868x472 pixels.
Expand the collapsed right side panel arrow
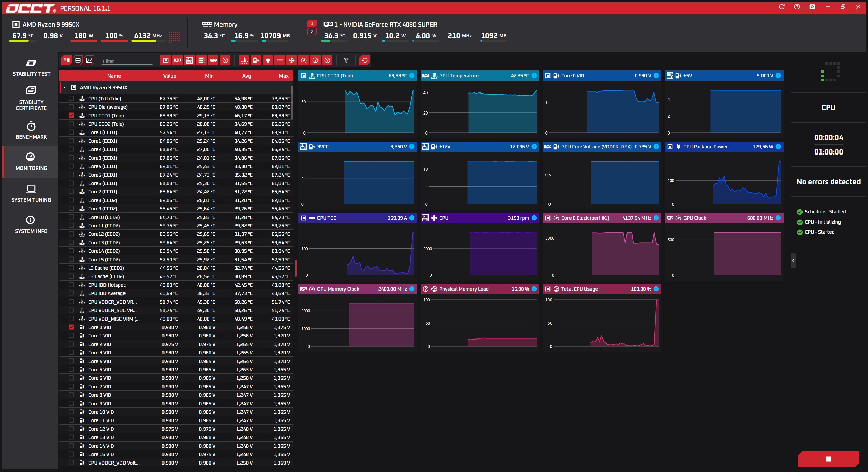click(793, 260)
